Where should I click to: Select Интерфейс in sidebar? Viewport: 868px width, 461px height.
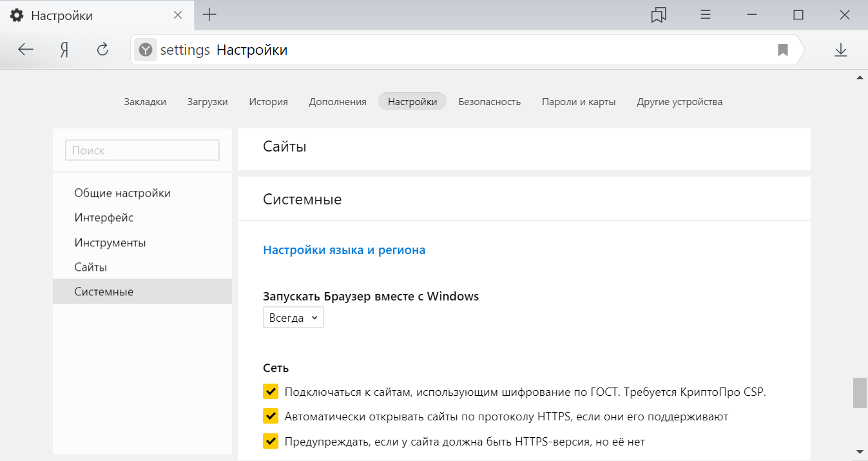pyautogui.click(x=142, y=217)
